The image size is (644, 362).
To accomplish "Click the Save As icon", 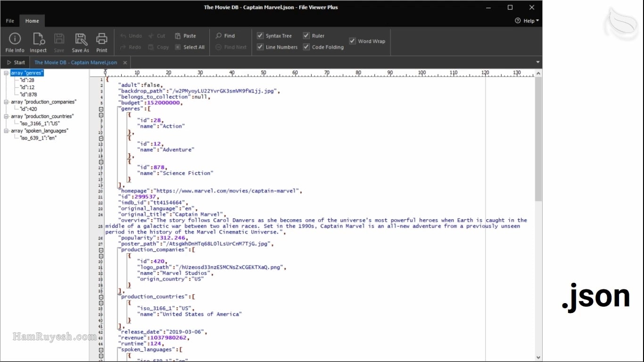I will 80,42.
